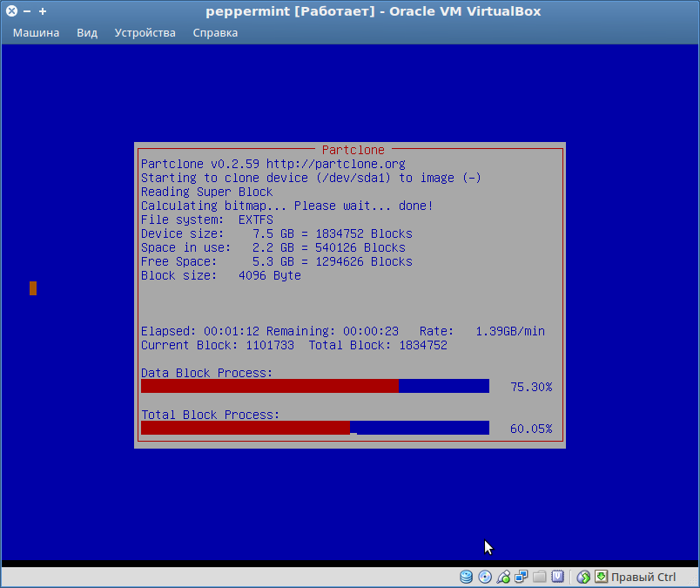Click the Partclone dialog title

(x=353, y=150)
